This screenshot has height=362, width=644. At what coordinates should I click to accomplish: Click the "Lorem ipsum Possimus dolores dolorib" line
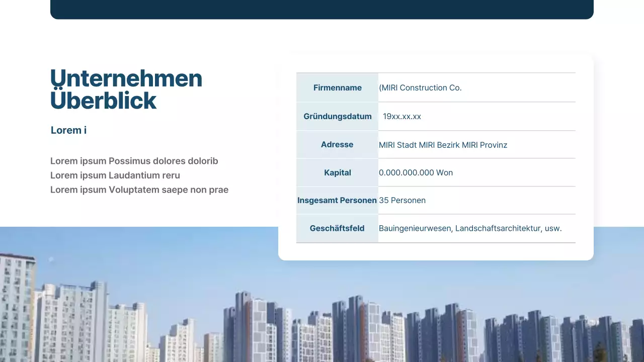pos(134,161)
